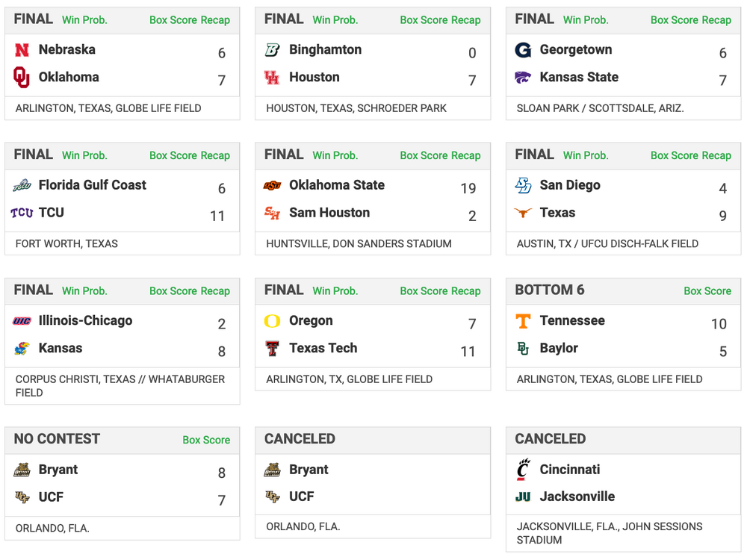Click the Tennessee T logo
Screen dimensions: 747x560
pyautogui.click(x=523, y=321)
